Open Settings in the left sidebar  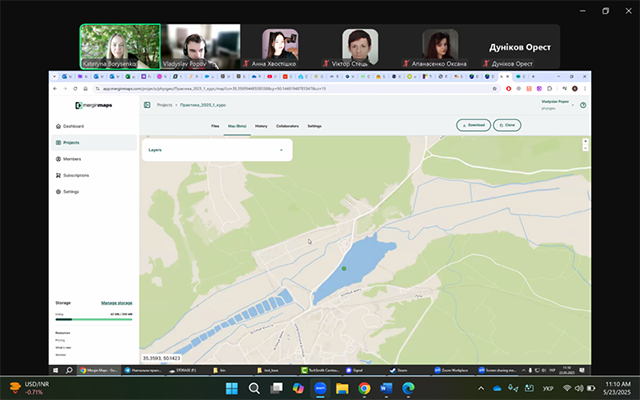coord(70,191)
